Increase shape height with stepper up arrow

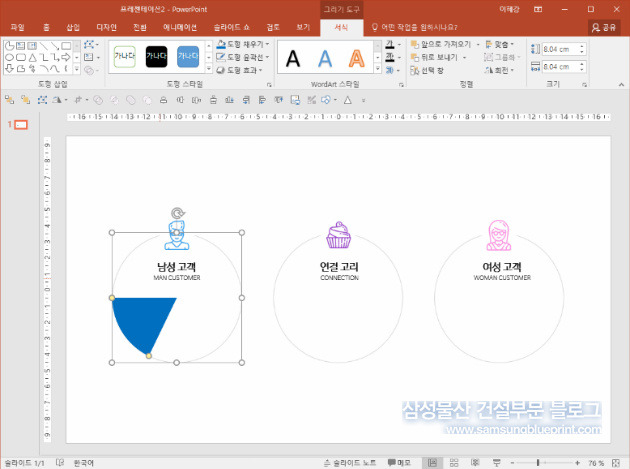[581, 47]
